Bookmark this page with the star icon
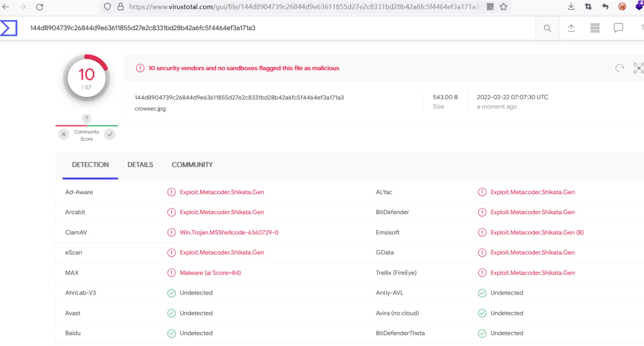 pos(503,7)
